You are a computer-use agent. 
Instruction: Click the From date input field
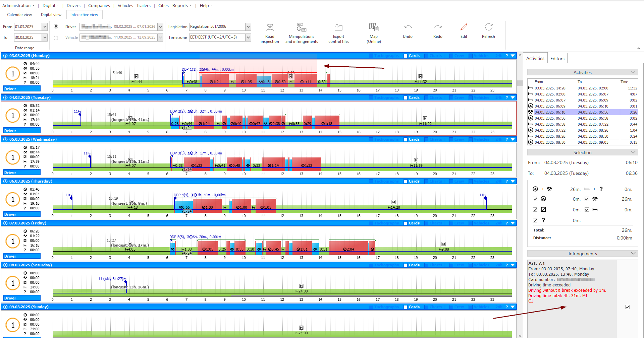(x=28, y=27)
